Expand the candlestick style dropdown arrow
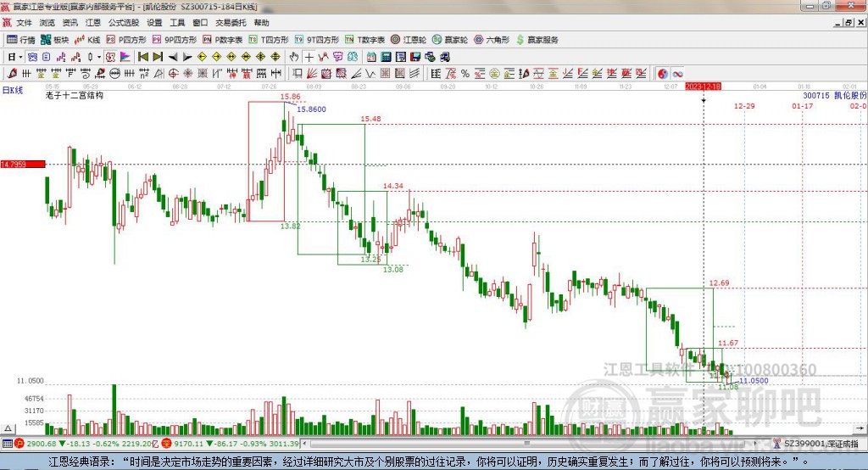The height and width of the screenshot is (470, 868). [99, 57]
